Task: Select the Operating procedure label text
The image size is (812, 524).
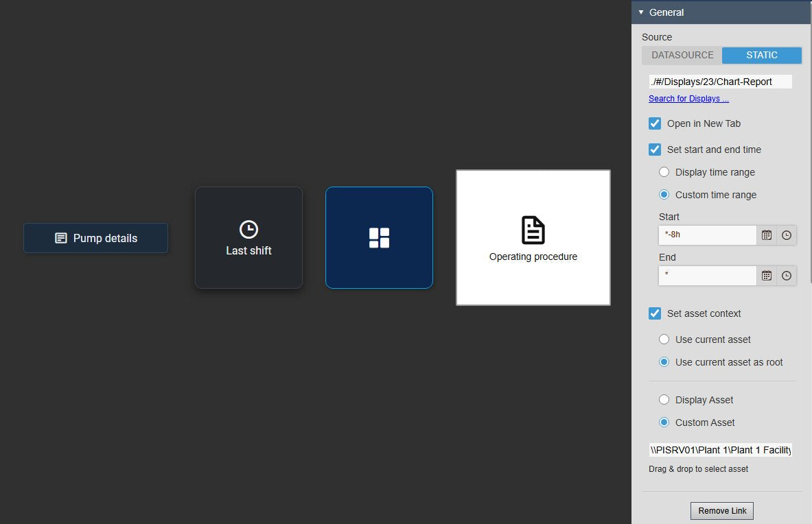Action: 533,257
